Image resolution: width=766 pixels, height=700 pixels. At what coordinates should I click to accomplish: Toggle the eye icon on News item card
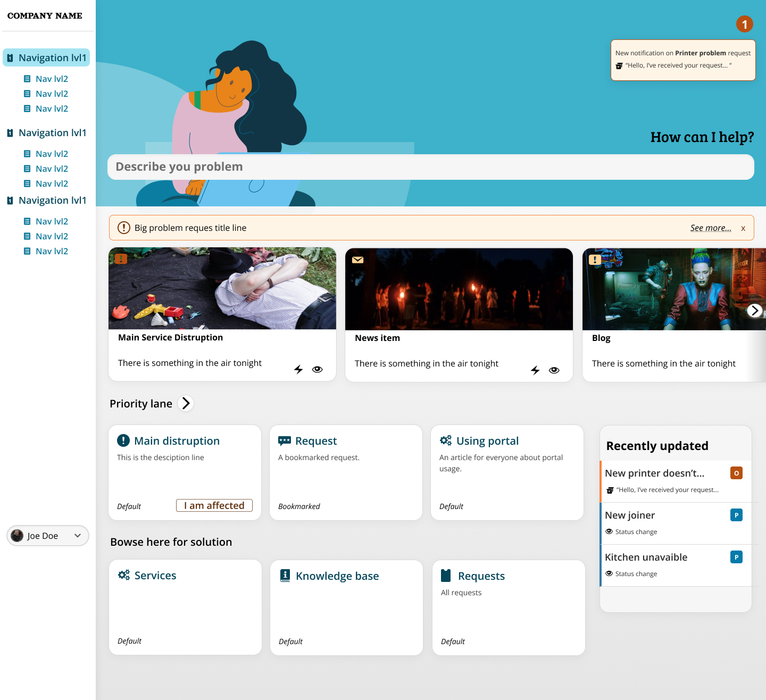tap(554, 370)
